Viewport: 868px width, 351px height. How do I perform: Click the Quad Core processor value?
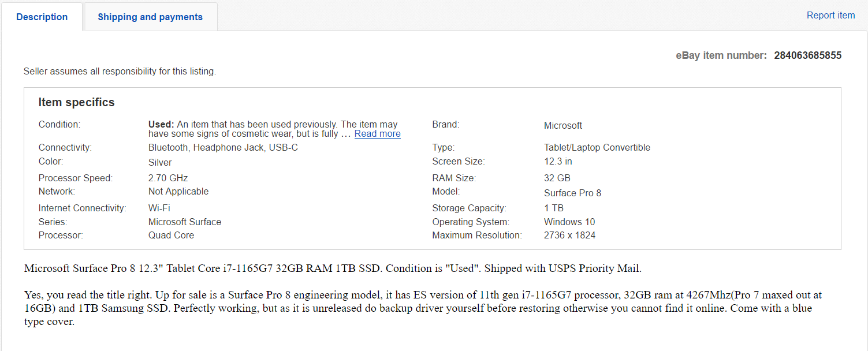tap(171, 236)
